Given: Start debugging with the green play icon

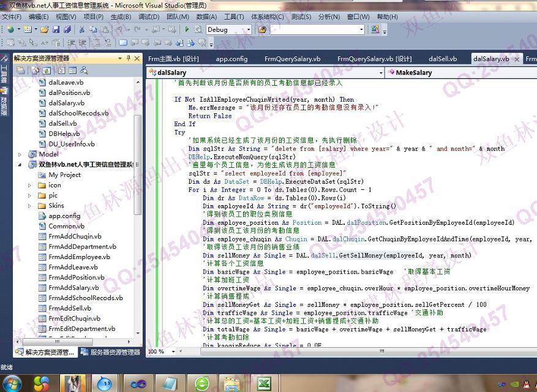Looking at the screenshot, I should tap(187, 30).
